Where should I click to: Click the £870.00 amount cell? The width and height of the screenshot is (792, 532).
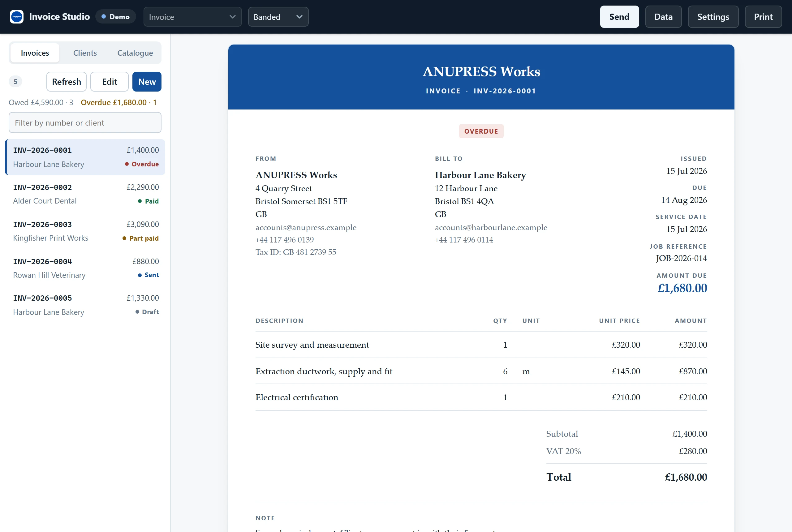pos(693,371)
